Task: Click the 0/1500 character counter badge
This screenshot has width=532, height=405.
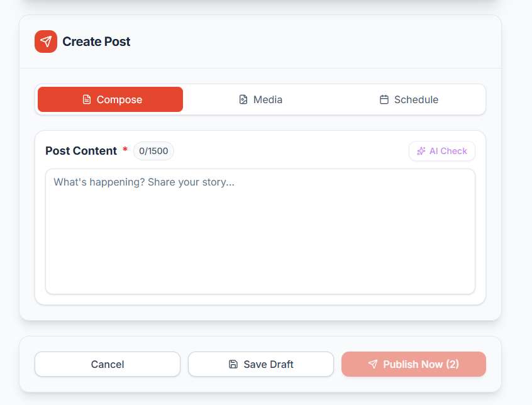Action: point(153,151)
